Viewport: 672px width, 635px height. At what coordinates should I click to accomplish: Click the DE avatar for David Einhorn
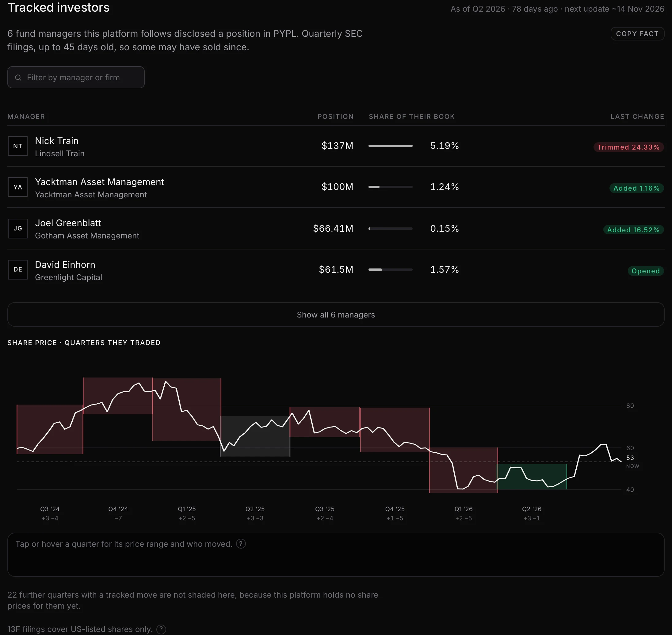[17, 269]
